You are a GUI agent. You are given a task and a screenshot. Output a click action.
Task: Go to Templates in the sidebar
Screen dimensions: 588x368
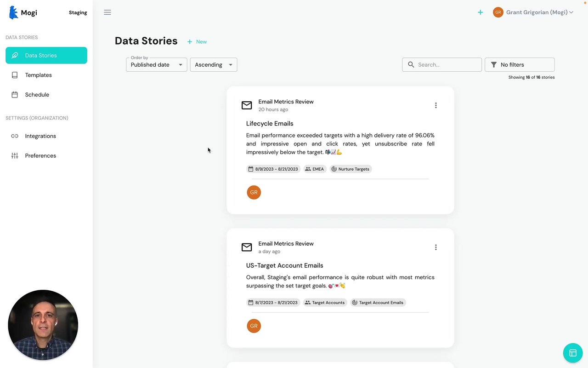tap(38, 75)
